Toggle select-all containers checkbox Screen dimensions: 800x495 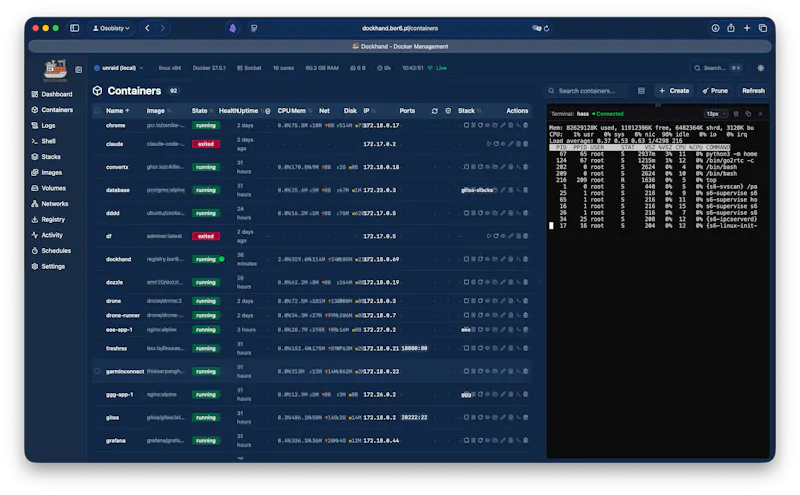point(97,111)
